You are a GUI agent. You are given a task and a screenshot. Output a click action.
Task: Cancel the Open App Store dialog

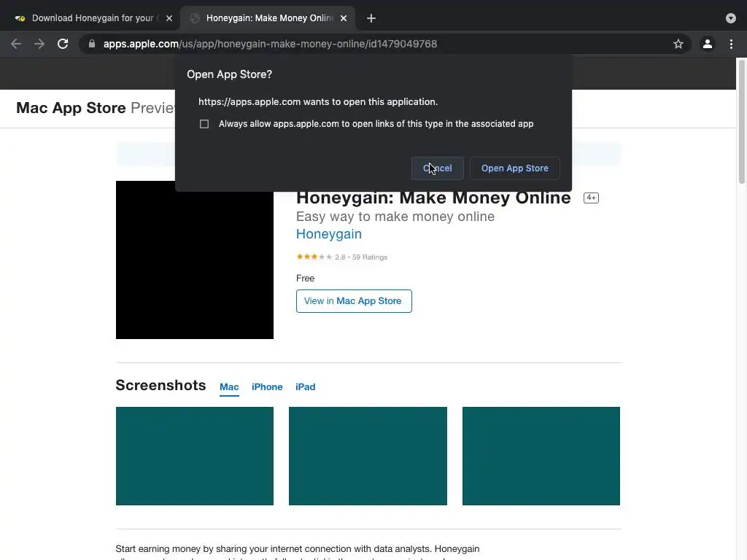(x=438, y=168)
